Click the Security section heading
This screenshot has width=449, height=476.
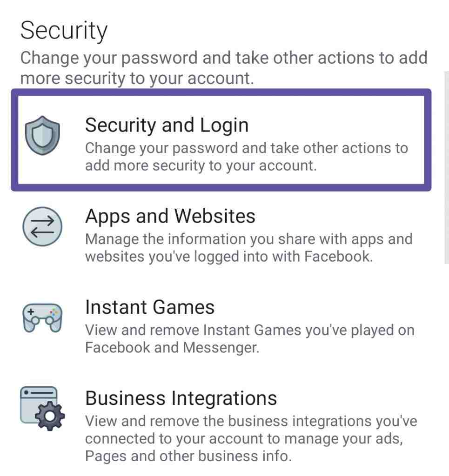click(64, 31)
